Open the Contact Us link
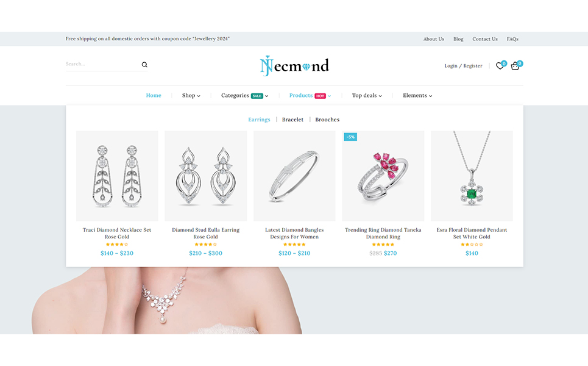The width and height of the screenshot is (588, 366). click(x=485, y=39)
